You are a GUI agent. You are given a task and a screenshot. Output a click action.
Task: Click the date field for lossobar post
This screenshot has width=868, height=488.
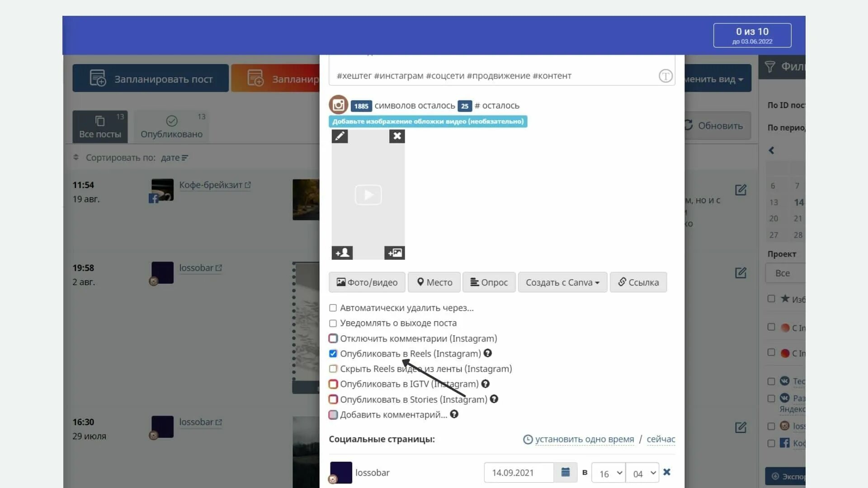coord(519,473)
